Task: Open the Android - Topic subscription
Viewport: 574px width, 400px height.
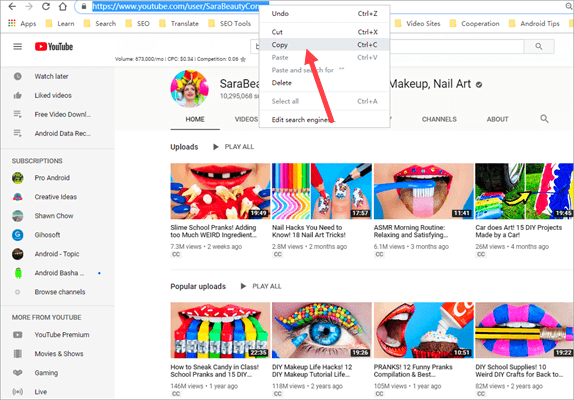Action: 57,254
